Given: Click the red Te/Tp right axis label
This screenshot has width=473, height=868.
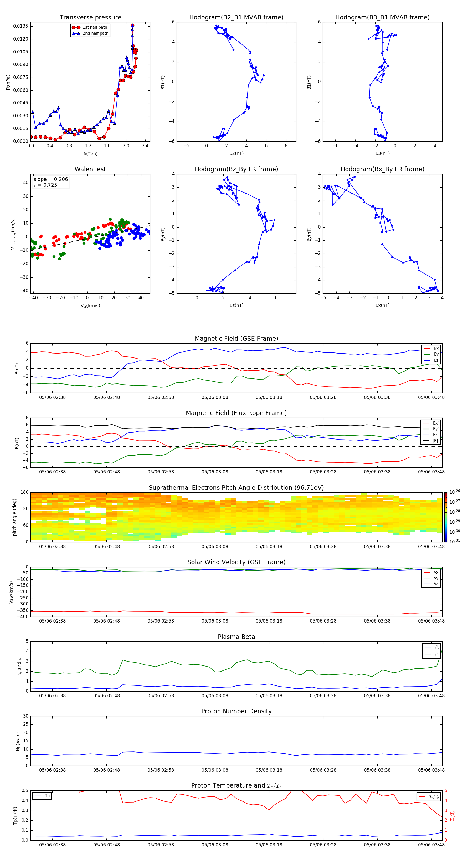Looking at the screenshot, I should pos(453,815).
